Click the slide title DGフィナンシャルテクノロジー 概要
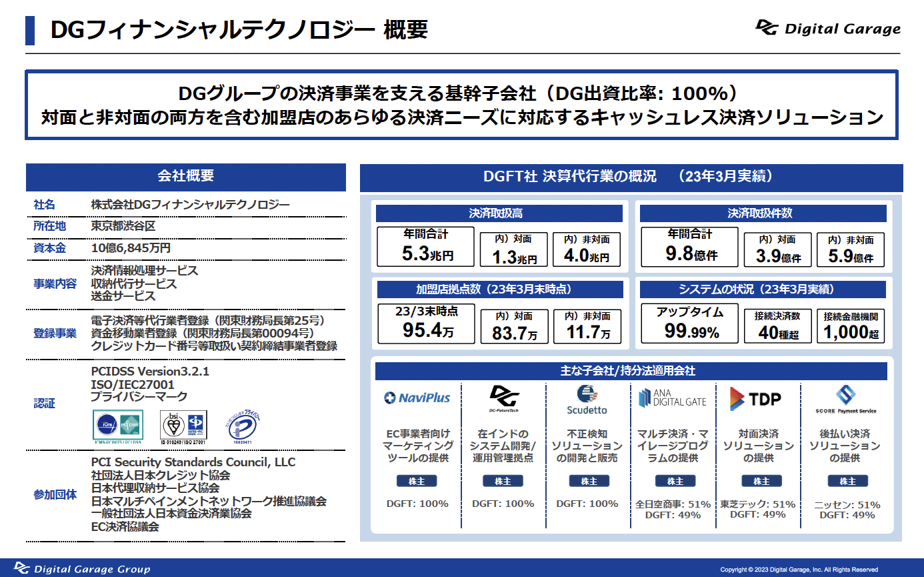 [x=239, y=30]
